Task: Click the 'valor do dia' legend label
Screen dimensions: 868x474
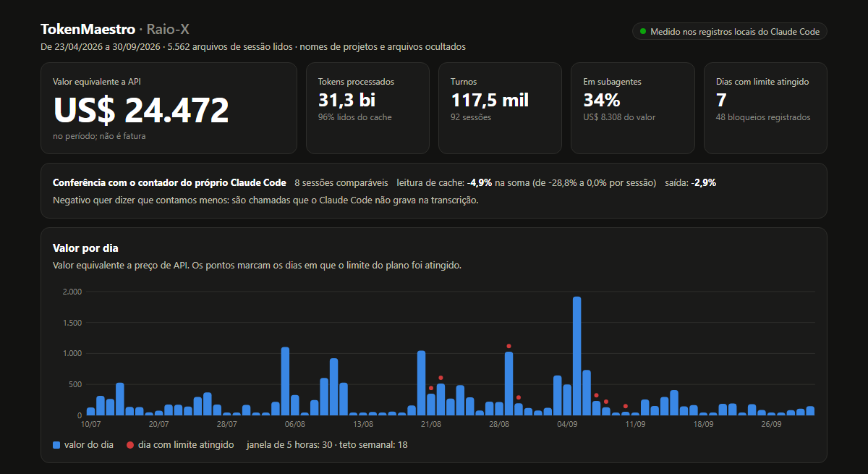Action: point(89,445)
